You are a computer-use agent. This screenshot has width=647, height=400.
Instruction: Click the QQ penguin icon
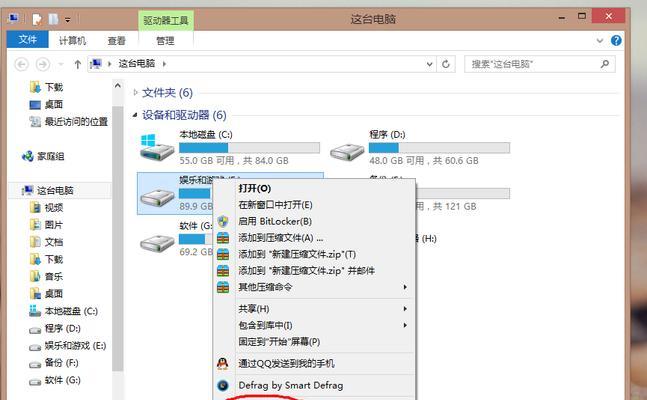coord(223,363)
